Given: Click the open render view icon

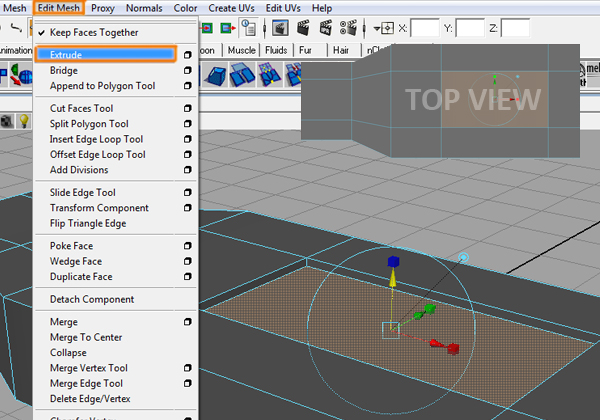Looking at the screenshot, I should point(280,28).
